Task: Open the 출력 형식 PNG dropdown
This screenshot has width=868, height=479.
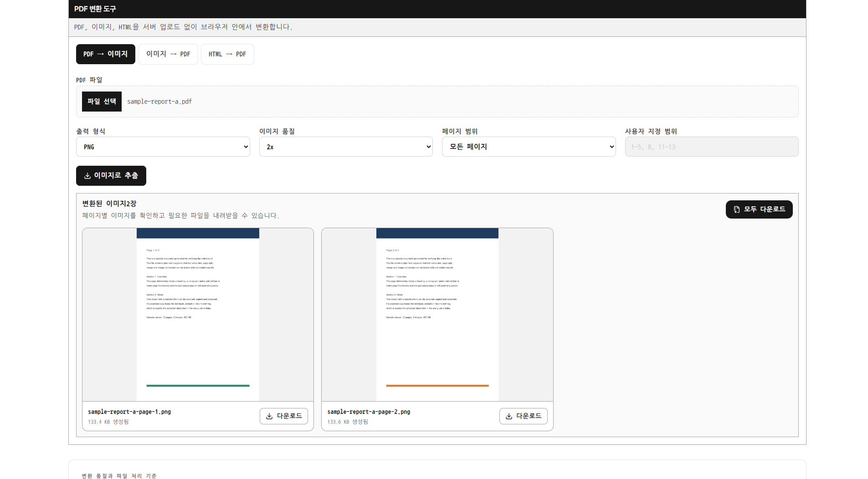Action: click(163, 147)
